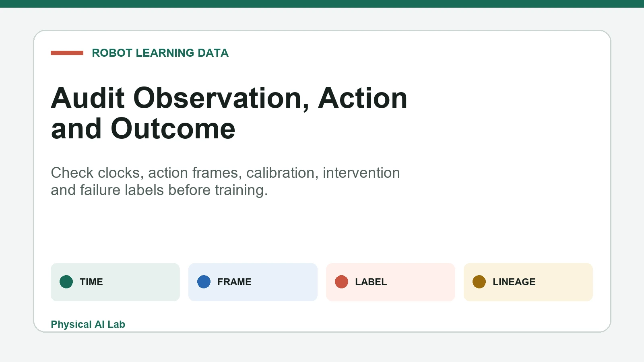Click the red dot beside LABEL
Screen dimensions: 644x362
point(341,282)
